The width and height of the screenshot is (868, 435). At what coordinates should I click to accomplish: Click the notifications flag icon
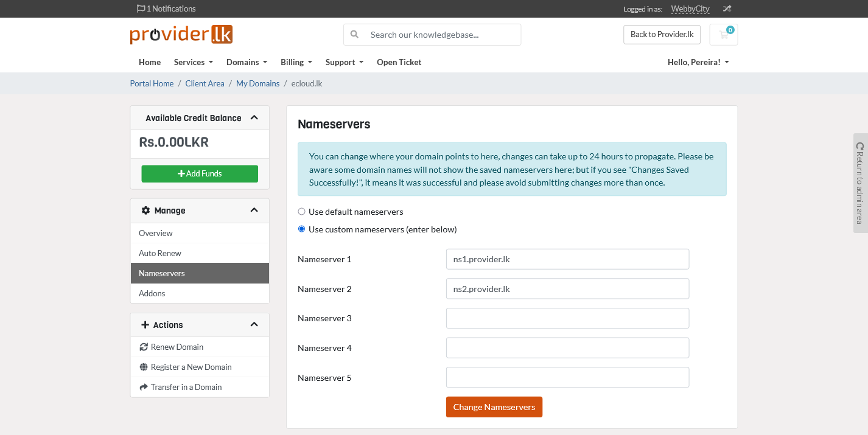click(x=141, y=9)
